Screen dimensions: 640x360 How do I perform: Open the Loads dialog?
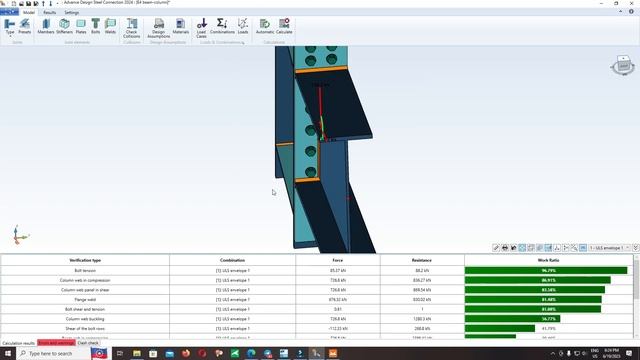tap(243, 26)
